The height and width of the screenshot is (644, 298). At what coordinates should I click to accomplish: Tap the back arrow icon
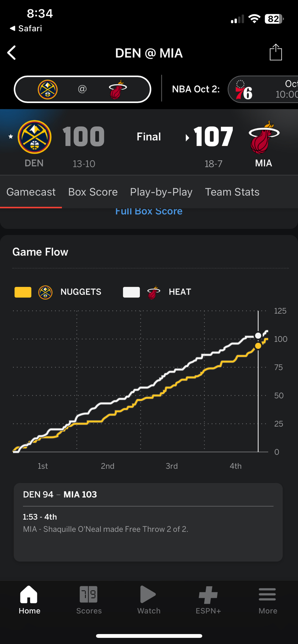[x=12, y=53]
